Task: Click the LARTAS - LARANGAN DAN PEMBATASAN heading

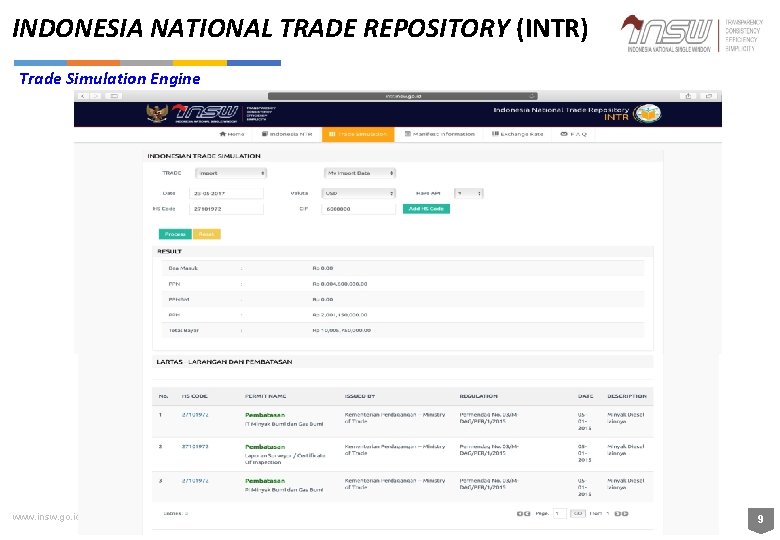Action: tap(224, 362)
